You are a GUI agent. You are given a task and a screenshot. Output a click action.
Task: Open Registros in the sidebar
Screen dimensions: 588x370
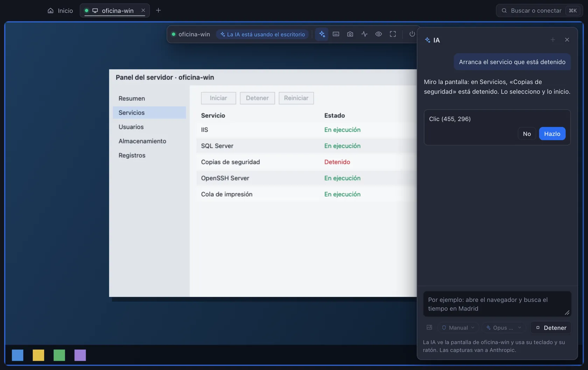(149, 155)
